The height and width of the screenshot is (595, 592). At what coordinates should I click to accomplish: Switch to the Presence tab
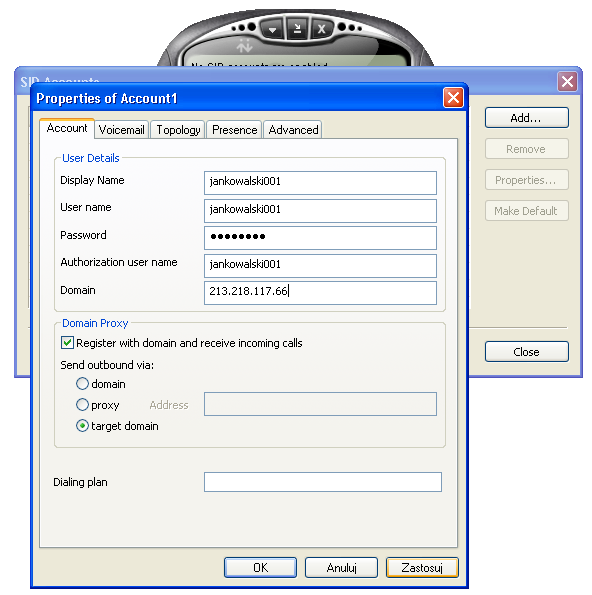(x=235, y=130)
